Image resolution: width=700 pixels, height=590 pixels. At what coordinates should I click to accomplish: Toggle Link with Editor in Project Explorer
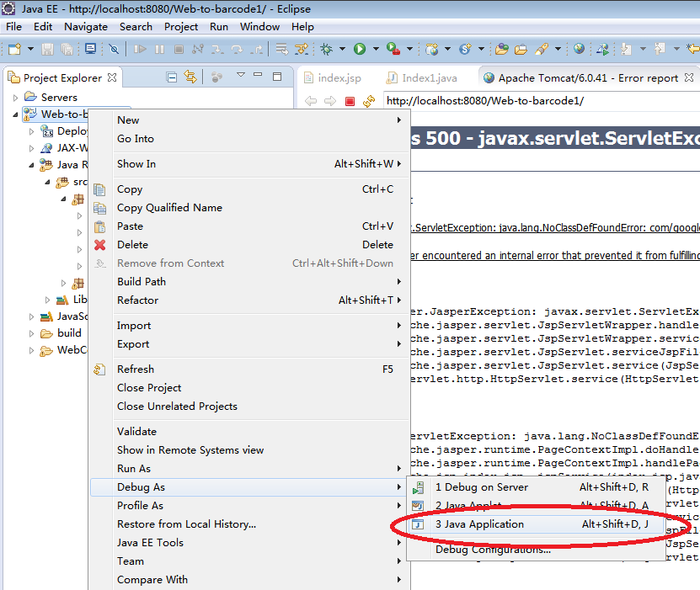(190, 77)
